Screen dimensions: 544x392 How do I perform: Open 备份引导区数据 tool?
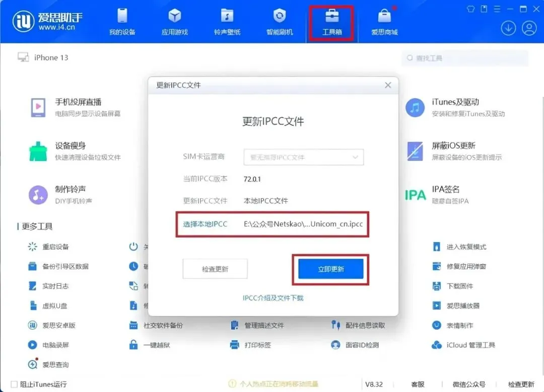[x=58, y=266]
